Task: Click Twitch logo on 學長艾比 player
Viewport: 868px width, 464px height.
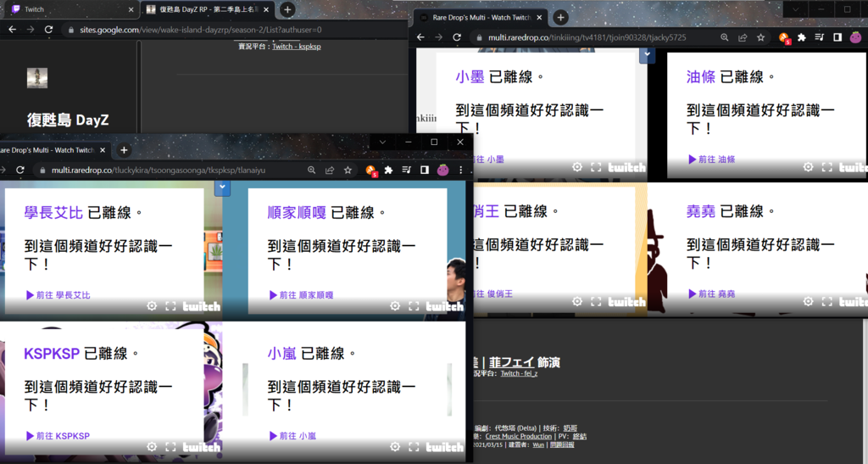Action: [202, 306]
